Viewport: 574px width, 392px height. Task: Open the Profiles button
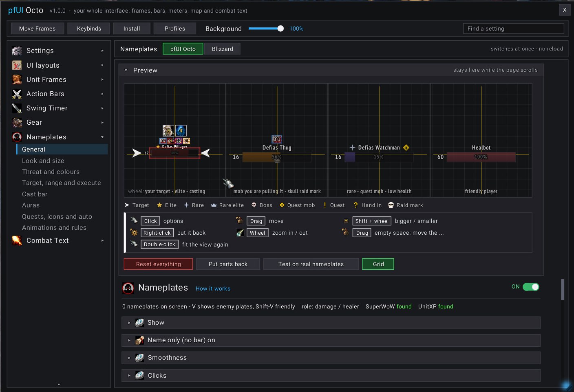[x=174, y=29]
